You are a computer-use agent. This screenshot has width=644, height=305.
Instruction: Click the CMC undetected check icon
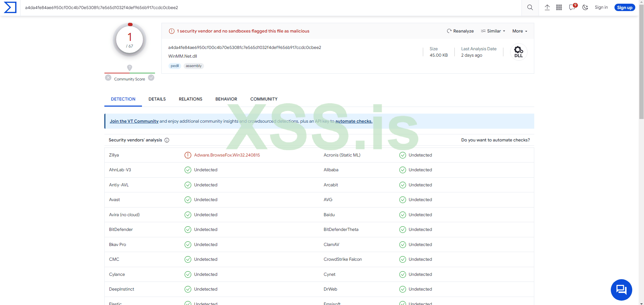[188, 259]
